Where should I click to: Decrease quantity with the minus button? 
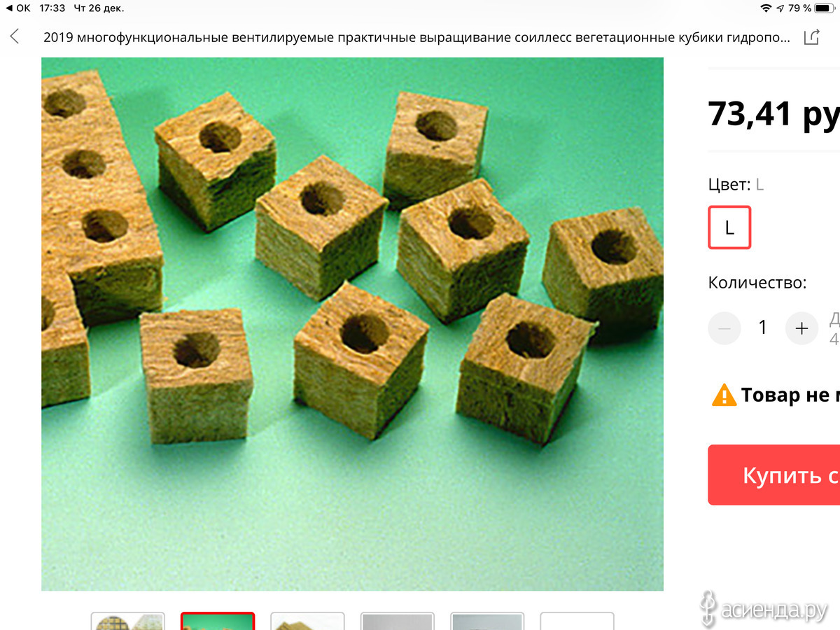point(724,328)
